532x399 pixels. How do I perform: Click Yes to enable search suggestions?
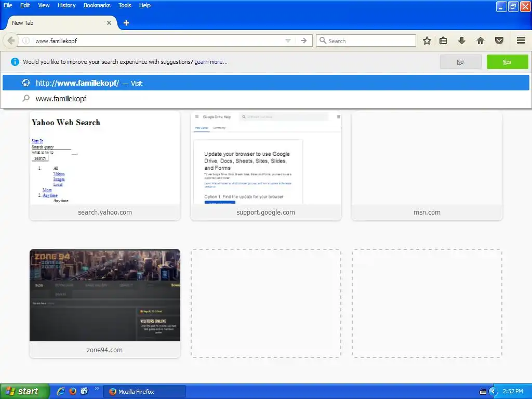[x=507, y=62]
